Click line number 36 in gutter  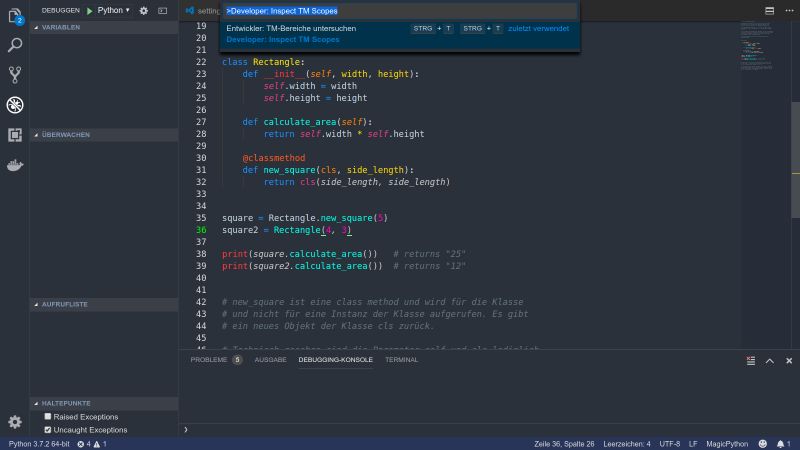point(201,230)
